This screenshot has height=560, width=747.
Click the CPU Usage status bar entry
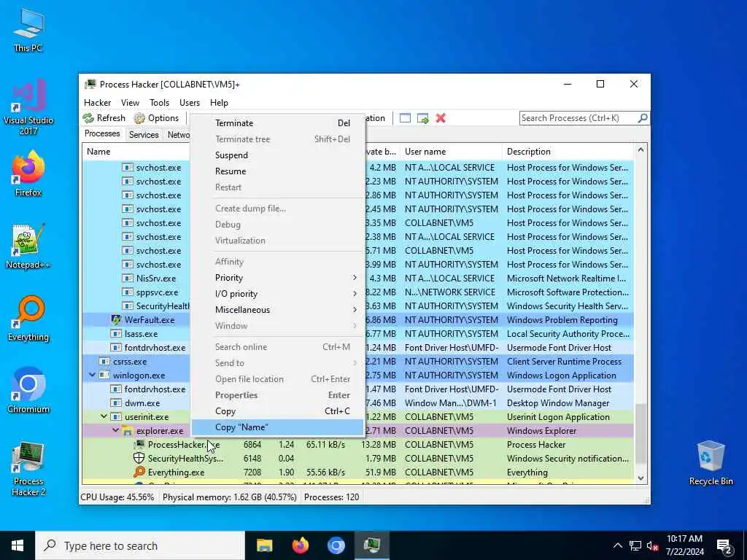pos(117,497)
